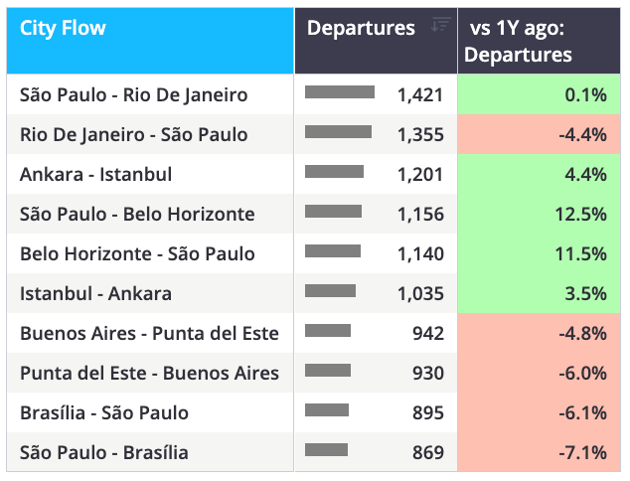630x481 pixels.
Task: Click the vs 1Y ago: Departures header
Action: (x=539, y=41)
